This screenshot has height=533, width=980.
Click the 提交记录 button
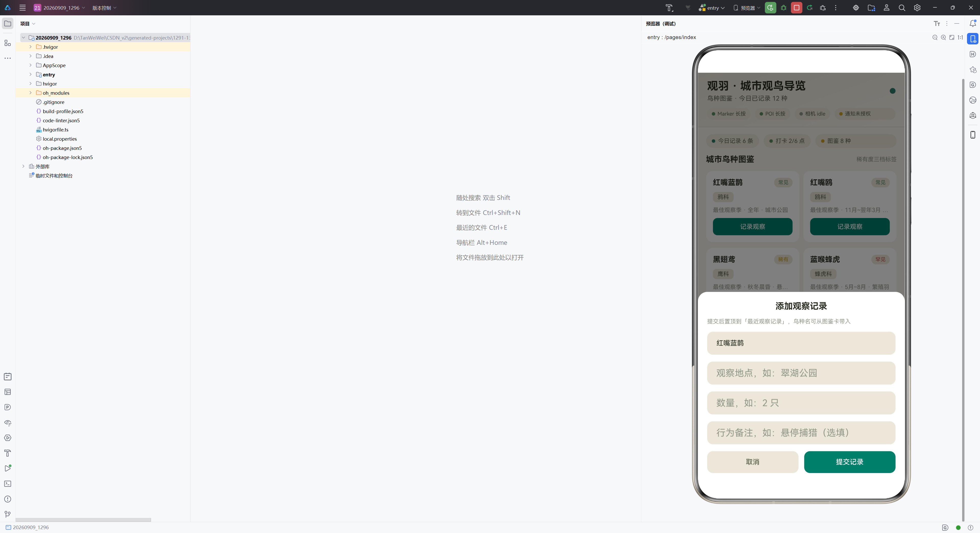850,462
